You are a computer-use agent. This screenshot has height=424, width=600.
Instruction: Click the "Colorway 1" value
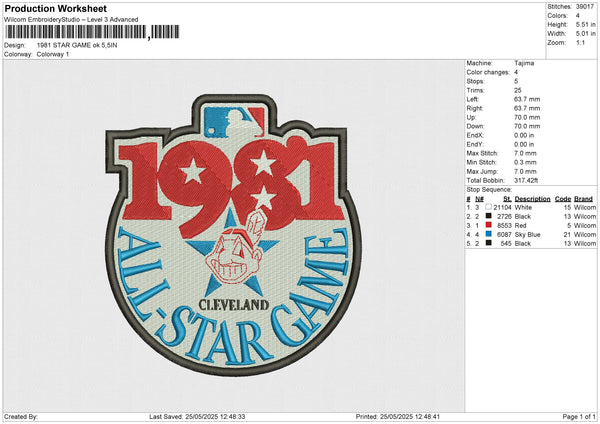coord(53,54)
